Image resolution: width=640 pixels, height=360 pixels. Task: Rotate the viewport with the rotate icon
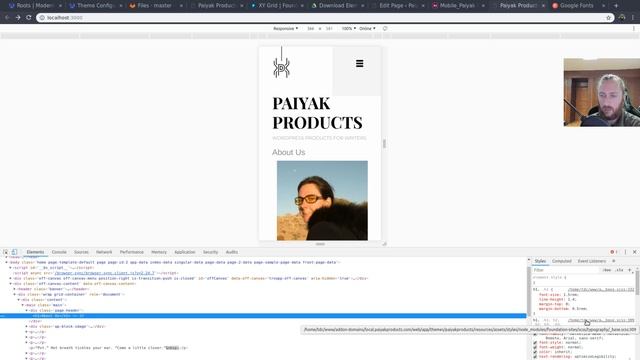pyautogui.click(x=385, y=29)
